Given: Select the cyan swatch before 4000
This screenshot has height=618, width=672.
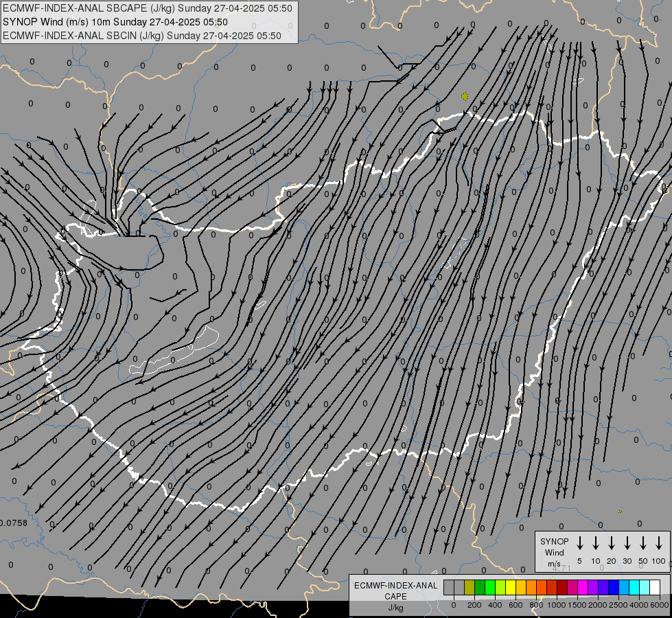Looking at the screenshot, I should (634, 587).
